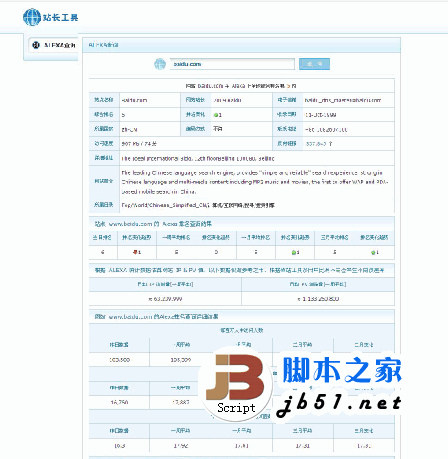Click the estimated daily PV value cell
Image resolution: width=448 pixels, height=459 pixels.
coord(318,299)
